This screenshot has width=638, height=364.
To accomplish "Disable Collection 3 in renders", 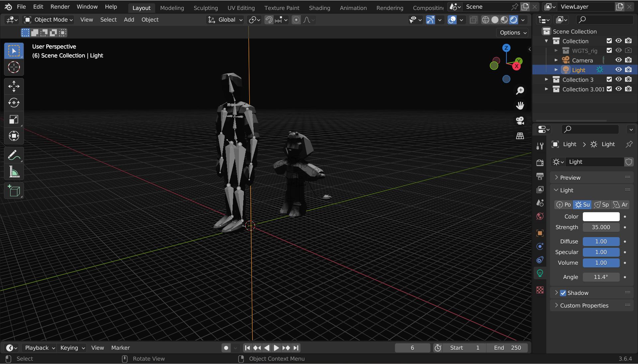I will (x=628, y=79).
